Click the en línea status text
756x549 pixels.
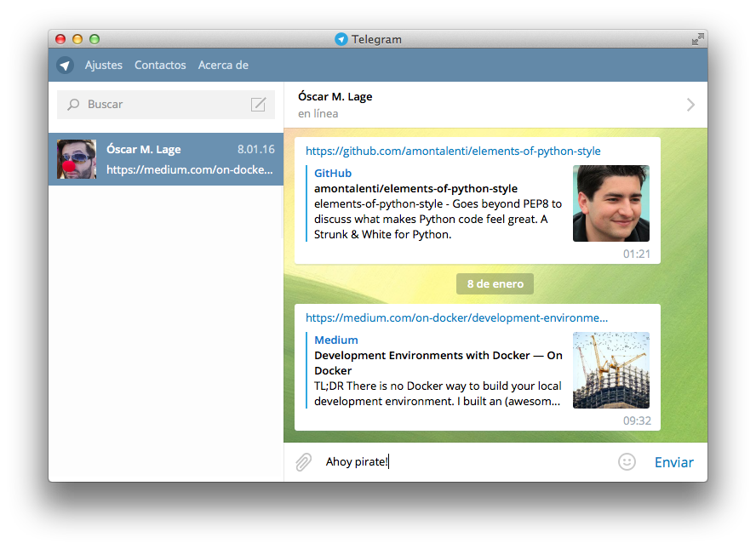318,114
